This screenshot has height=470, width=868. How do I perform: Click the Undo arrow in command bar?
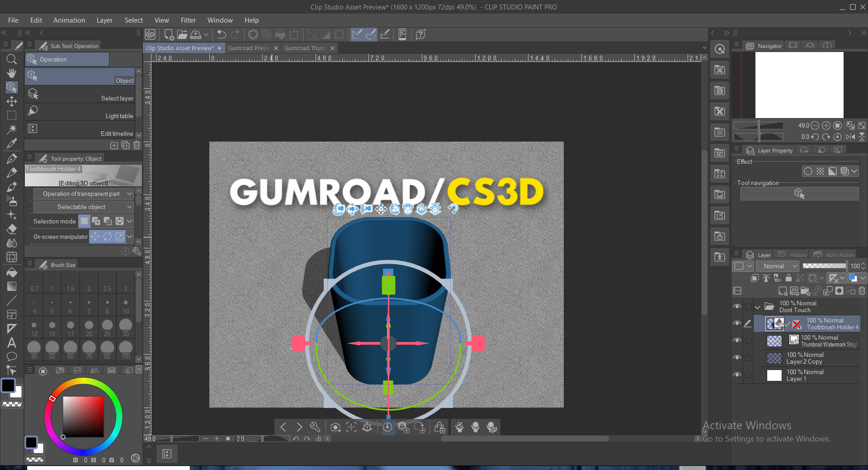222,34
